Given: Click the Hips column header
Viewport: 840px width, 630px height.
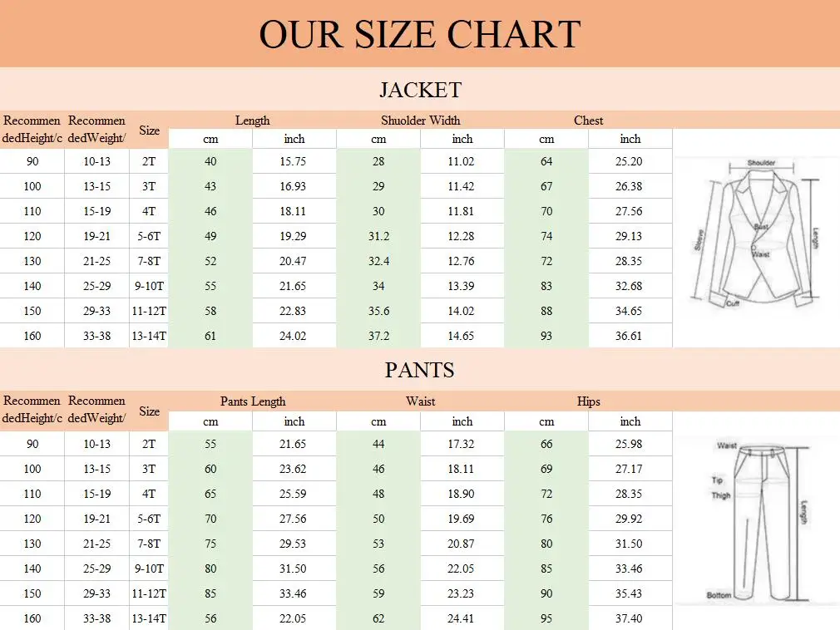Looking at the screenshot, I should pos(588,401).
